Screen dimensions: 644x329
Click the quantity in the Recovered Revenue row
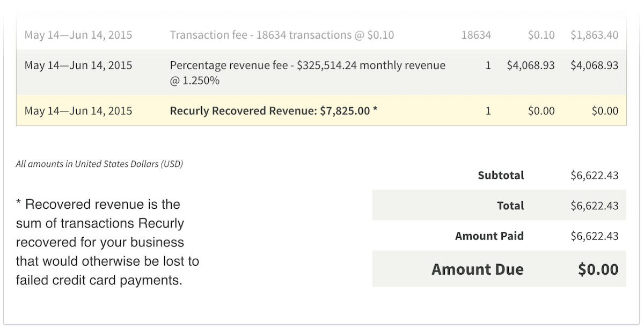click(x=488, y=111)
